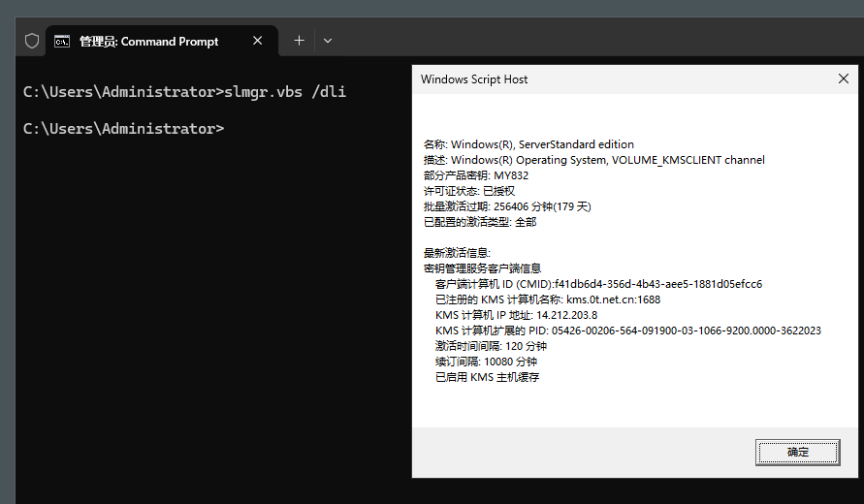The height and width of the screenshot is (504, 864).
Task: Click the 名称 ServerStandard edition line
Action: click(x=528, y=144)
